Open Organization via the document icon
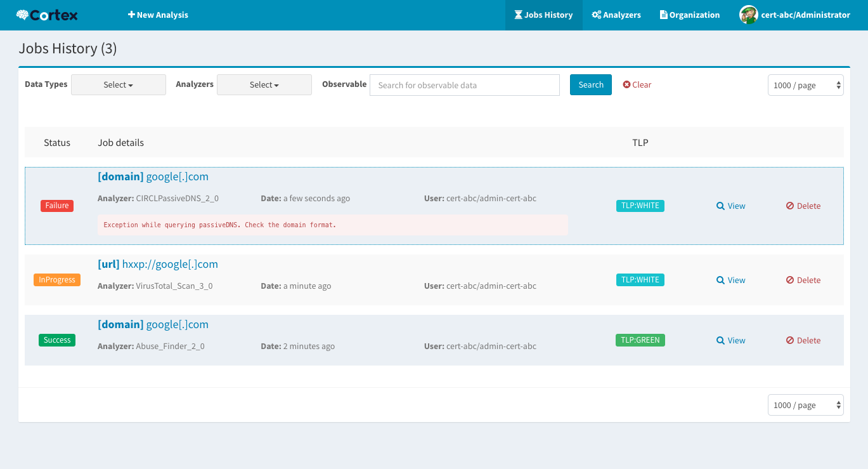This screenshot has width=868, height=469. tap(664, 15)
